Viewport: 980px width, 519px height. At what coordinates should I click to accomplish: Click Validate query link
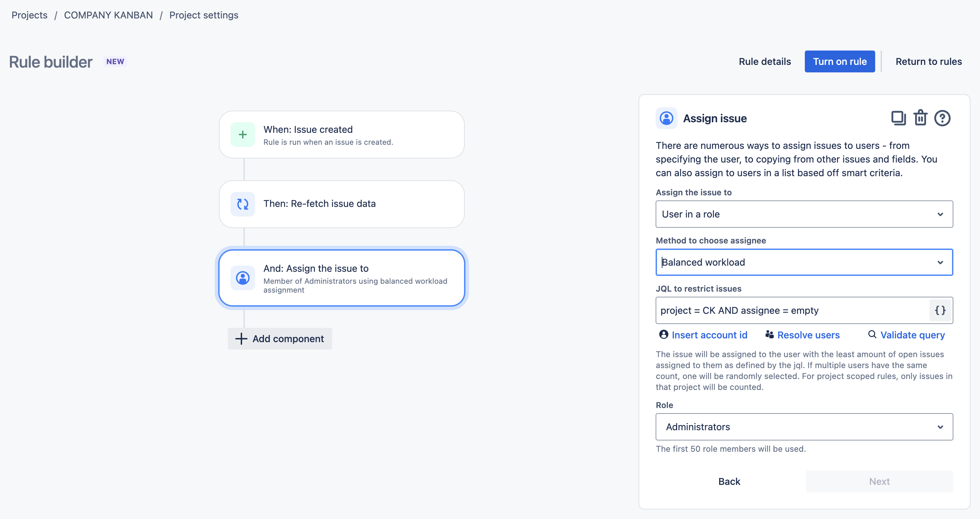click(912, 335)
